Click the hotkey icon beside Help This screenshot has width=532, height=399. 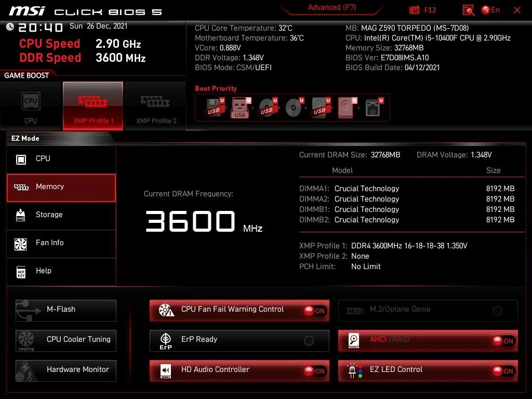tap(21, 272)
